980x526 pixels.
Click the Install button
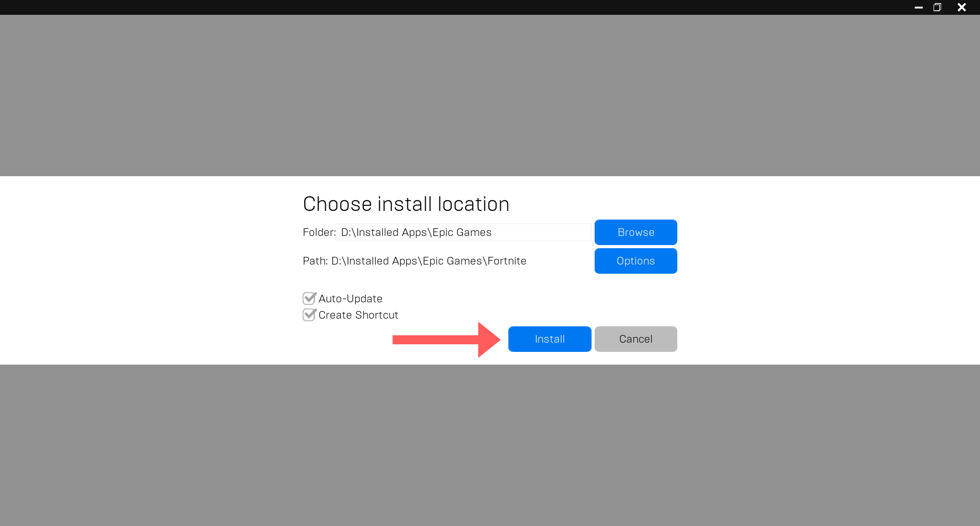[550, 339]
